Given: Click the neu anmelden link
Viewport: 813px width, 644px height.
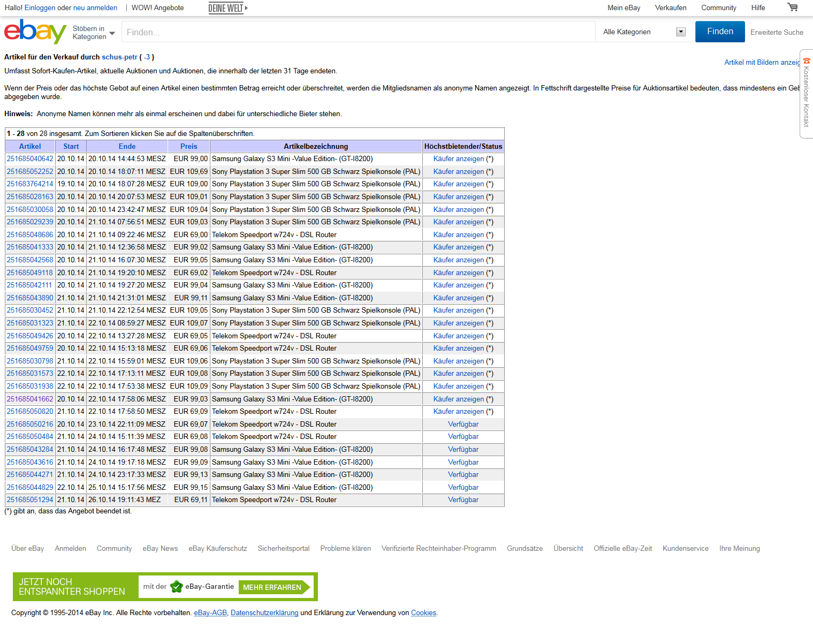Looking at the screenshot, I should [95, 8].
